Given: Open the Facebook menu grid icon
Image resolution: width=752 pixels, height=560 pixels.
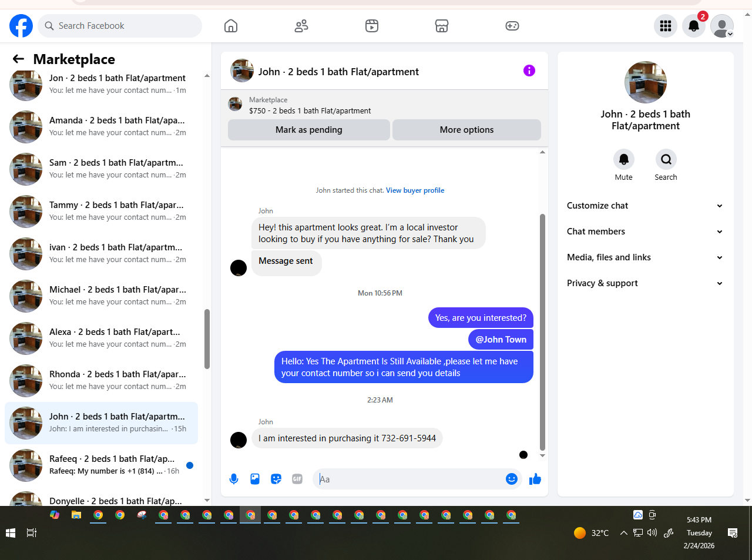Looking at the screenshot, I should click(x=666, y=26).
